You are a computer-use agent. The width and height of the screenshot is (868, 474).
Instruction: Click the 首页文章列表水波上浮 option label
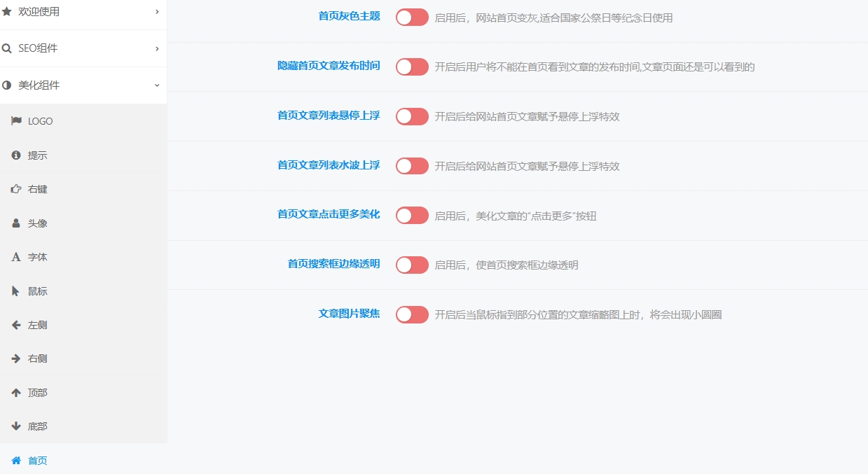pos(329,165)
